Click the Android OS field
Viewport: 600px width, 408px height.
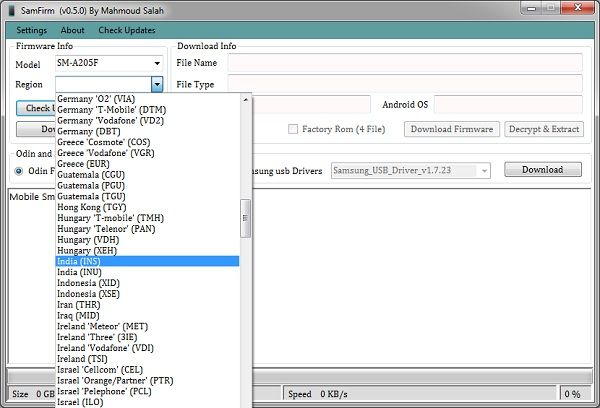click(x=508, y=104)
